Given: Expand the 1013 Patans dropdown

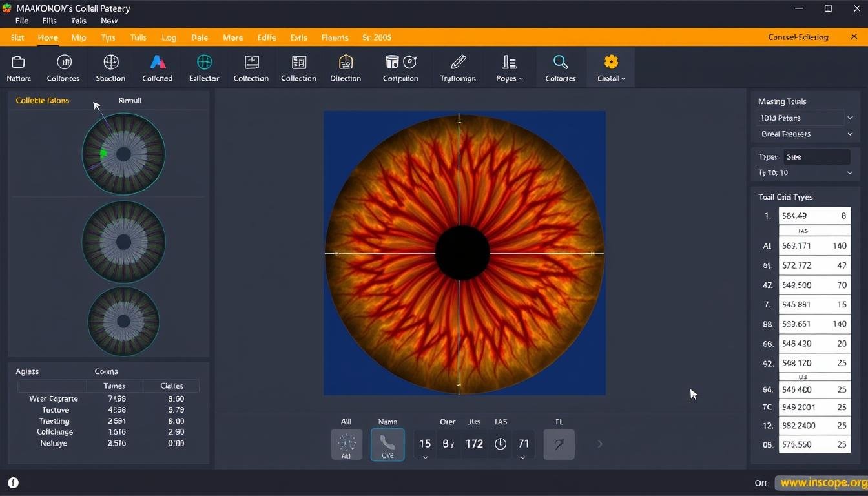Looking at the screenshot, I should (805, 118).
